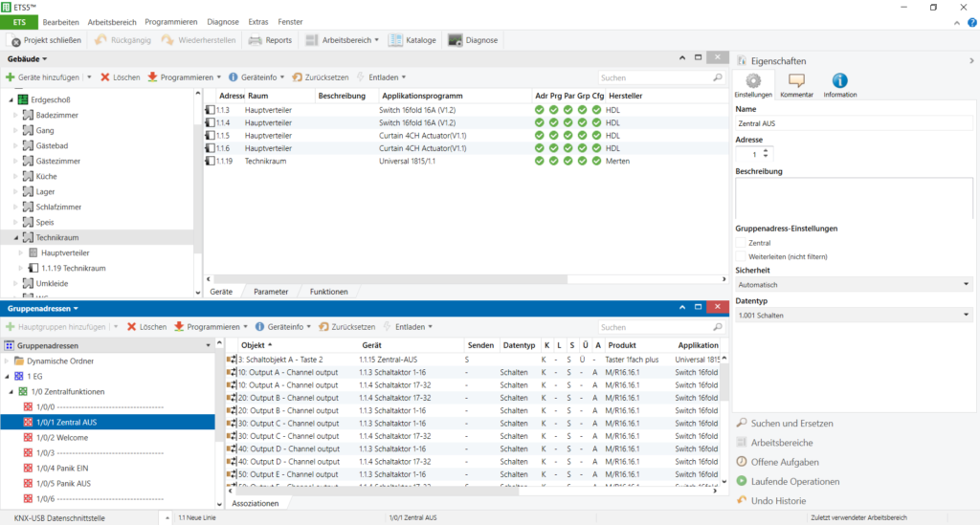The image size is (980, 525).
Task: Click the blue help question mark icon
Action: tap(972, 23)
